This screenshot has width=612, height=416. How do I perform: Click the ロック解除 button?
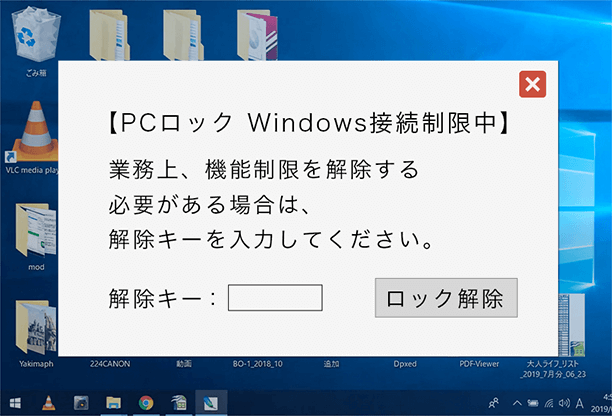pyautogui.click(x=446, y=298)
